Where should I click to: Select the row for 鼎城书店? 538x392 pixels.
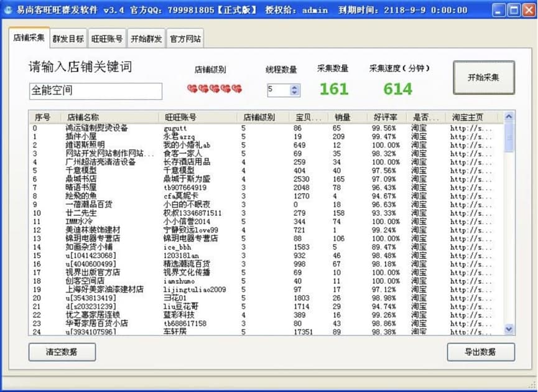click(266, 179)
